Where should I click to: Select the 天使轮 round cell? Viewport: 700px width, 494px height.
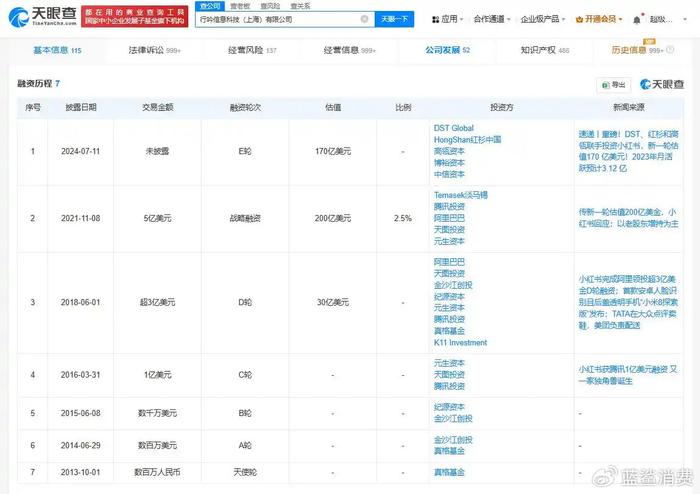(245, 472)
